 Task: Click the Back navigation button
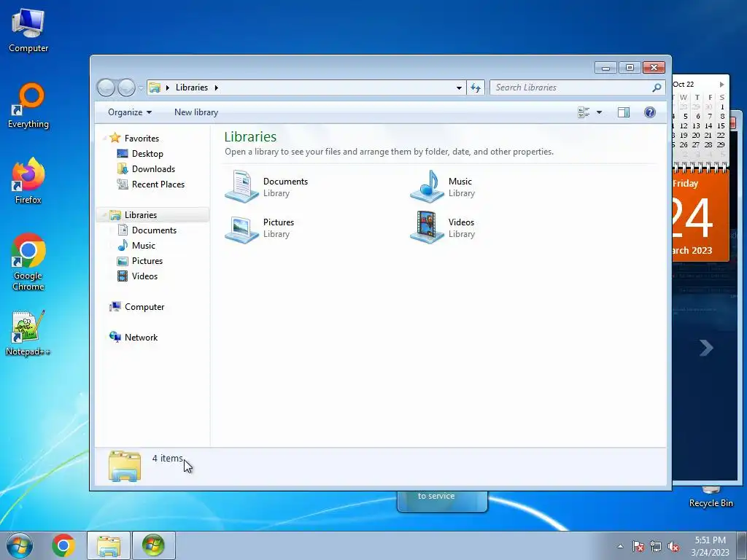tap(106, 87)
